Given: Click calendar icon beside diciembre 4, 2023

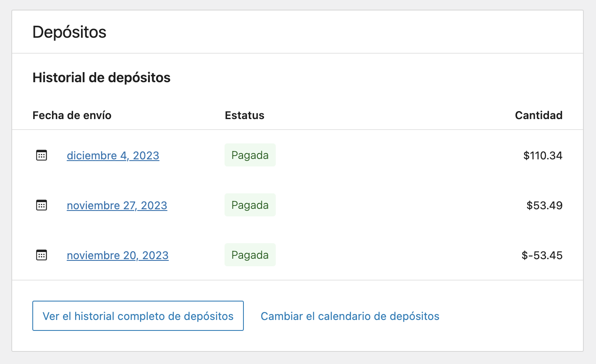Looking at the screenshot, I should [42, 155].
